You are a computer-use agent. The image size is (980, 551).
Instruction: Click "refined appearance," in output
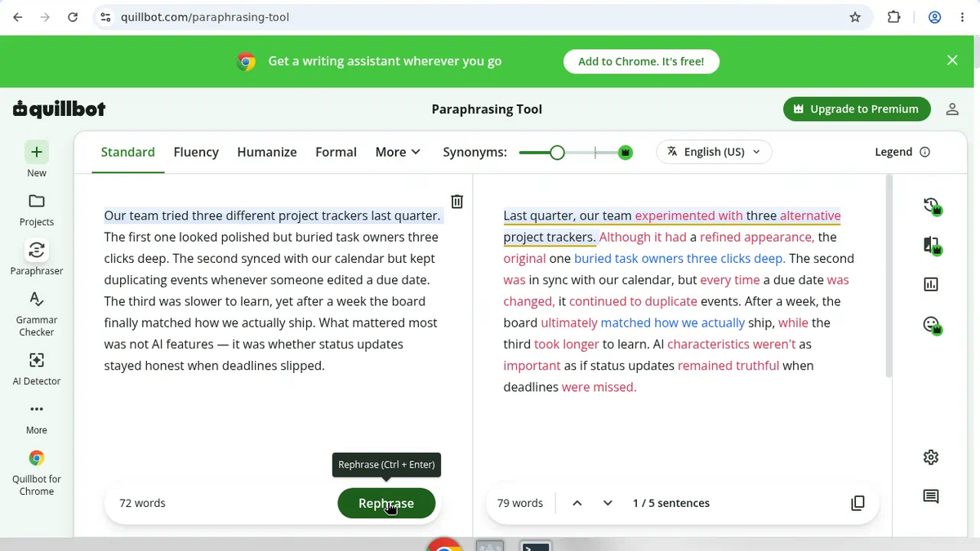click(x=757, y=237)
